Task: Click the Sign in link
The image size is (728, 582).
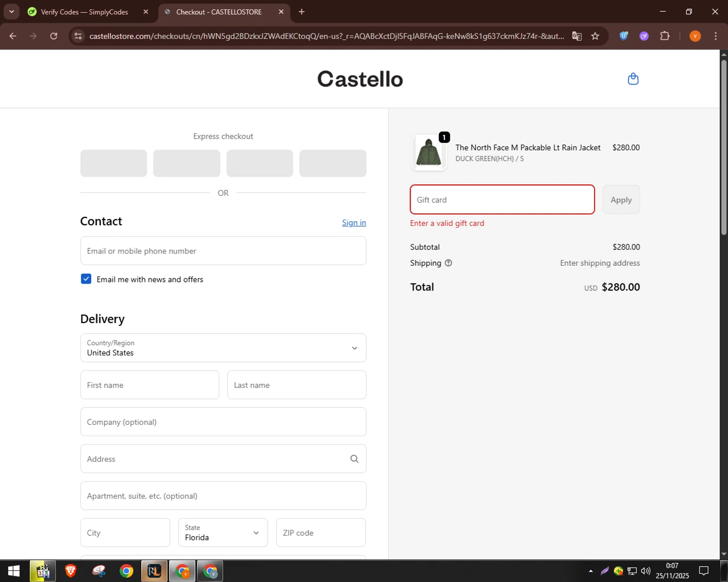Action: (x=354, y=223)
